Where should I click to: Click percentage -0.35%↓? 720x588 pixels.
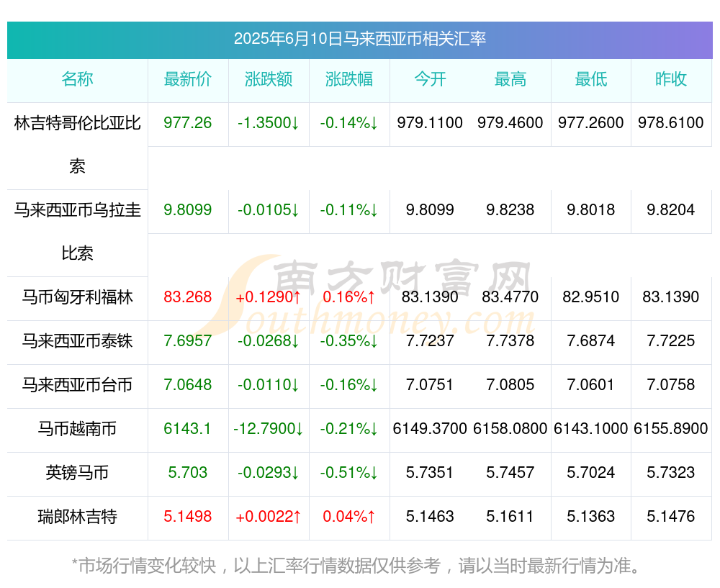[x=349, y=341]
